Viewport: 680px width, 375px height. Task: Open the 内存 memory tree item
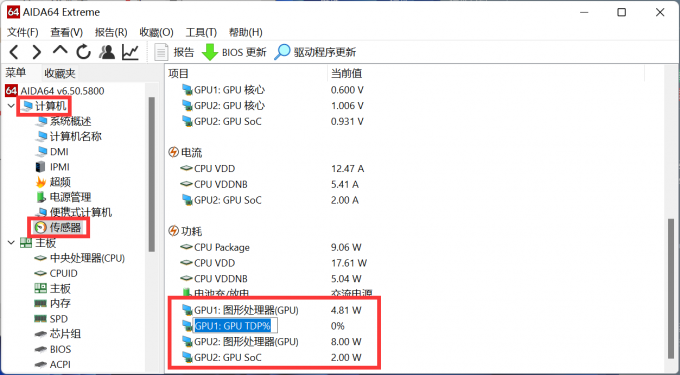pos(52,303)
